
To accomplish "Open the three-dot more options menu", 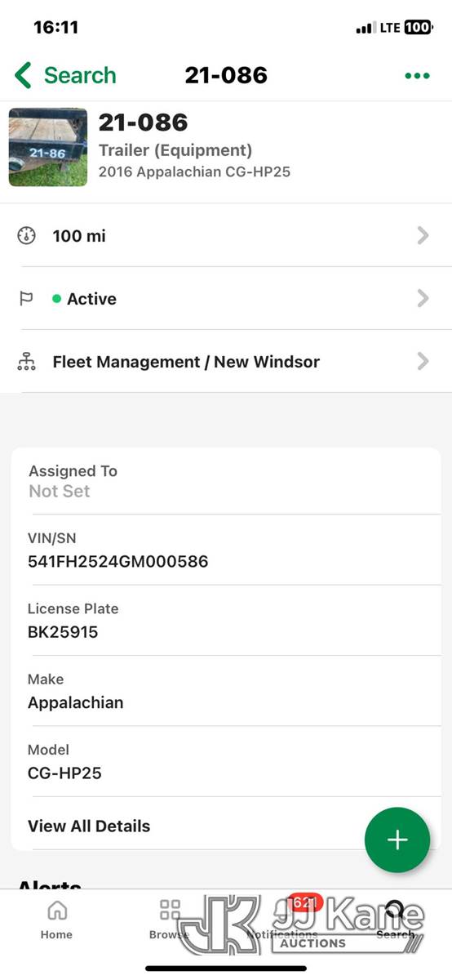I will coord(417,76).
